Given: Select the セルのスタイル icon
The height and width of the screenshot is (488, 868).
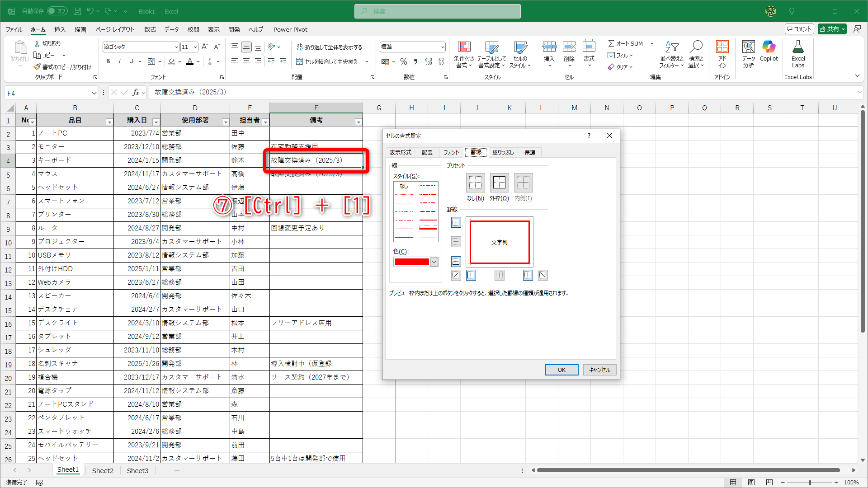Looking at the screenshot, I should 520,54.
